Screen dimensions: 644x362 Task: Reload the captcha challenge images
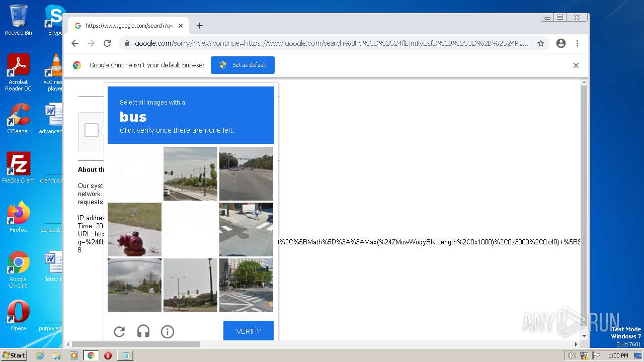[119, 331]
